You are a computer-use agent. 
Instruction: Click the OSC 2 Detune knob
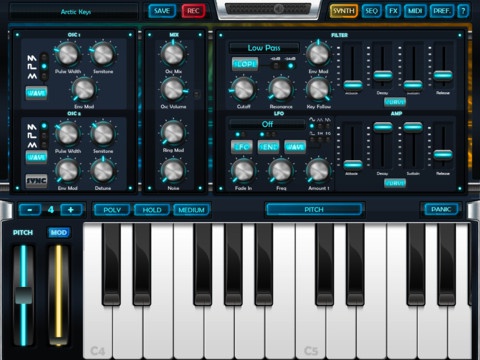coord(103,170)
